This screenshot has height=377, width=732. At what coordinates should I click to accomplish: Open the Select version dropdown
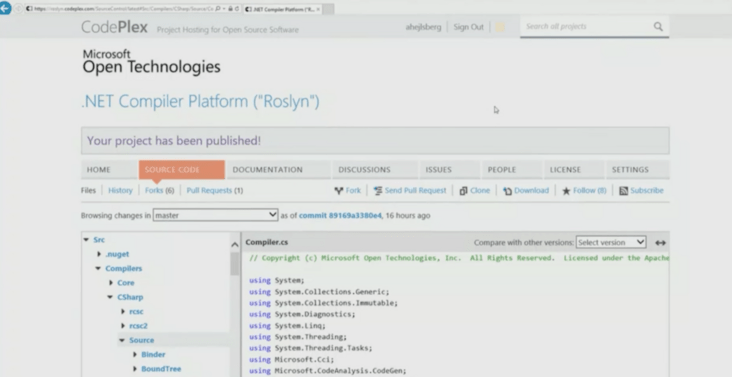pyautogui.click(x=611, y=242)
